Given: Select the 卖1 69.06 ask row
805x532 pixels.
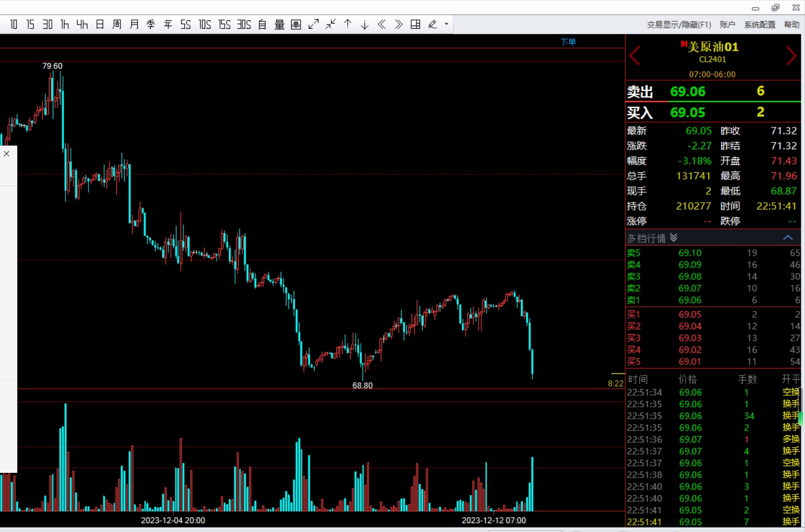Looking at the screenshot, I should (x=713, y=300).
